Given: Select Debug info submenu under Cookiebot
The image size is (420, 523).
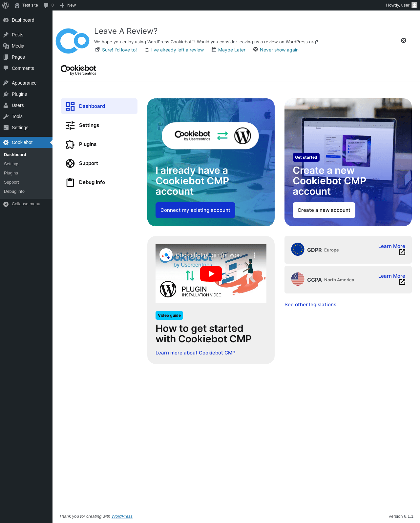Looking at the screenshot, I should [14, 191].
